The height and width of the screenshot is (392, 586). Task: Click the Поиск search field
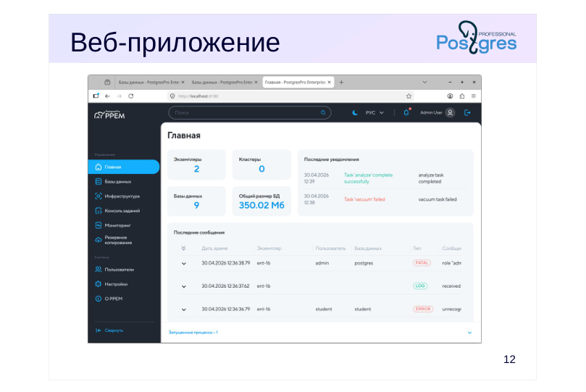point(249,112)
